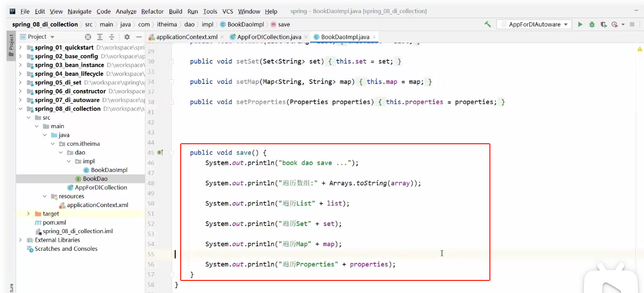Select BookDaoImpl class in project tree
644x293 pixels.
(x=109, y=170)
